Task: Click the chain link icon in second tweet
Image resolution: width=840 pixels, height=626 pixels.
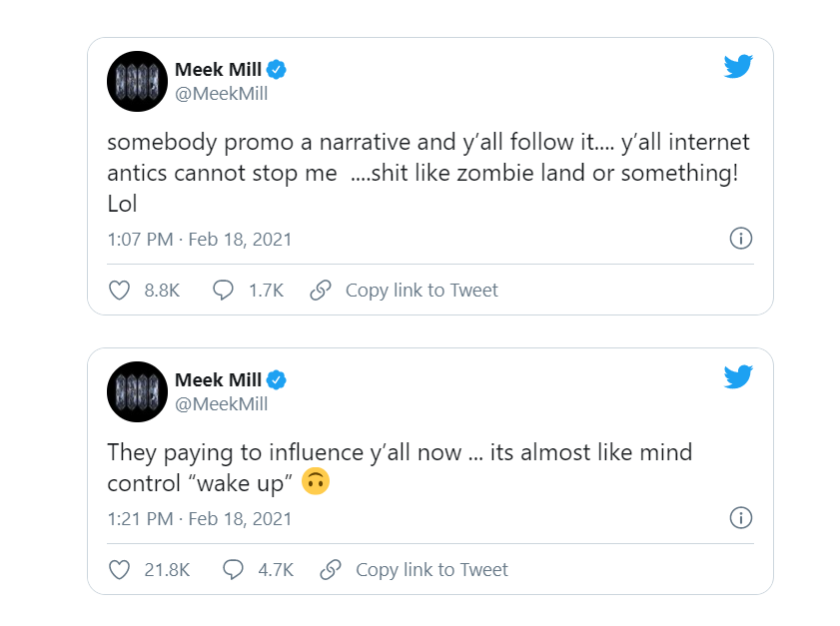Action: (331, 570)
